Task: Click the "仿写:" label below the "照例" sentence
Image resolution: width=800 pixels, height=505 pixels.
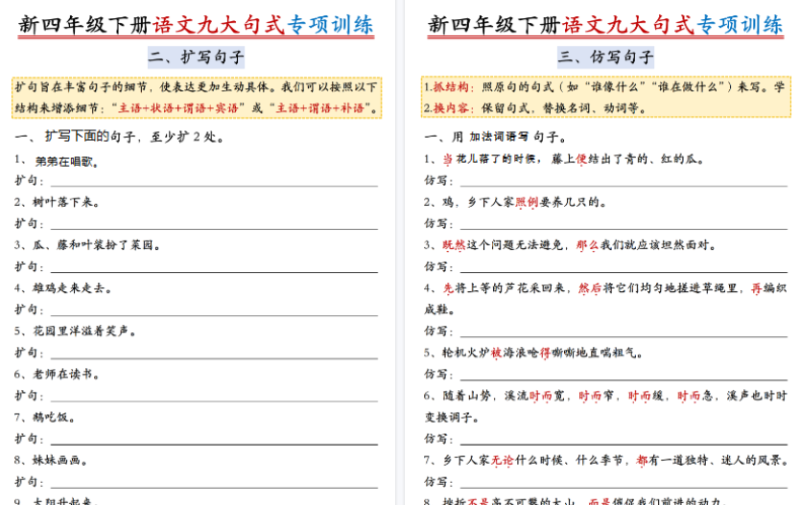Action: (439, 223)
